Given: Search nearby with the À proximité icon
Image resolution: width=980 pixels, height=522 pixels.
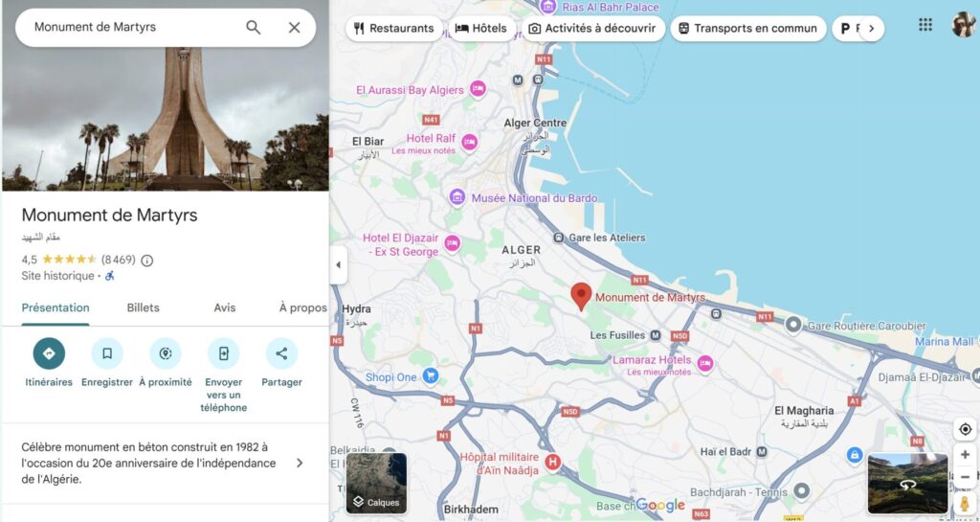Looking at the screenshot, I should [x=165, y=353].
